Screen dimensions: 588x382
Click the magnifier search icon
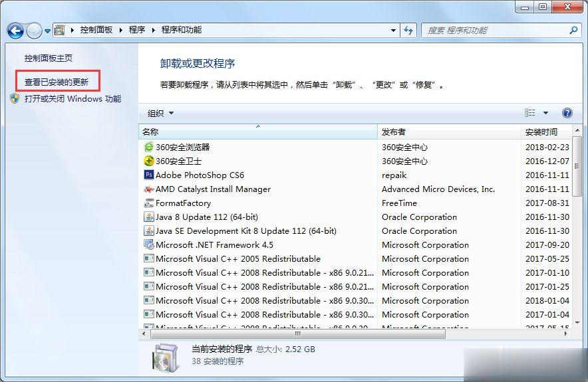coord(573,31)
